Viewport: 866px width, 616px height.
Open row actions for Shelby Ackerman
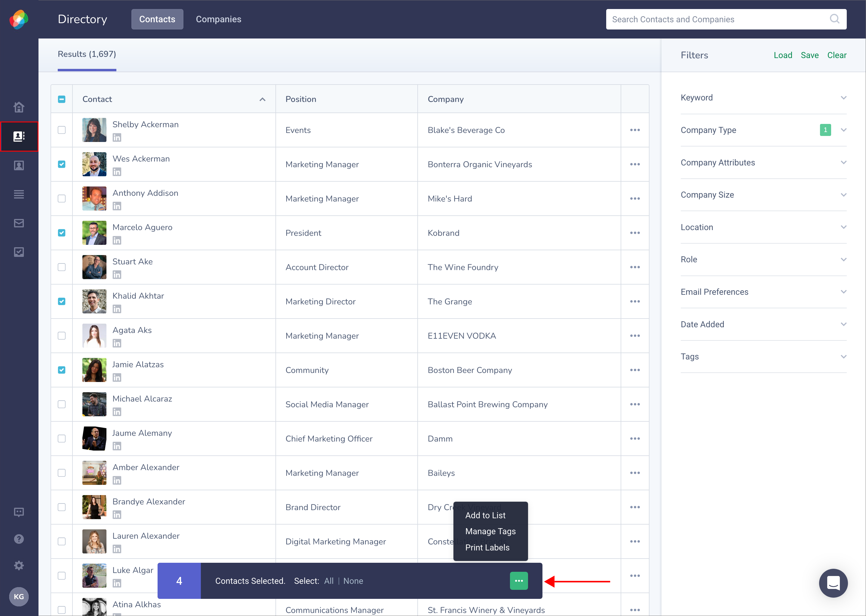point(635,130)
